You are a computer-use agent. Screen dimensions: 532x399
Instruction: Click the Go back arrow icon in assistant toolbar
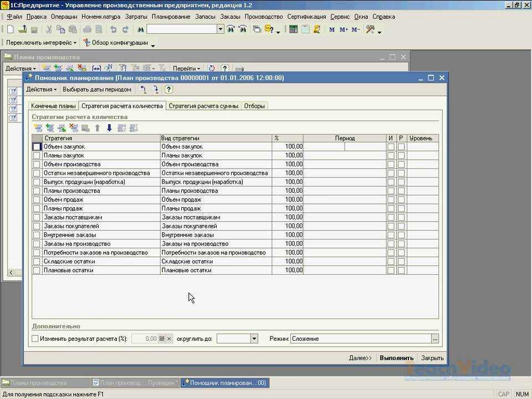pos(143,89)
